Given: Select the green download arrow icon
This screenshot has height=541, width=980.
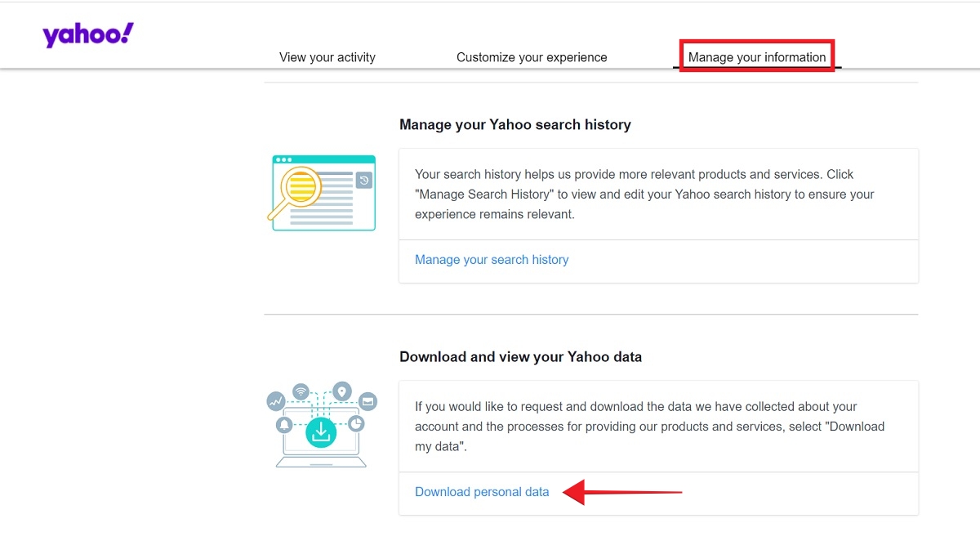Looking at the screenshot, I should (x=321, y=431).
